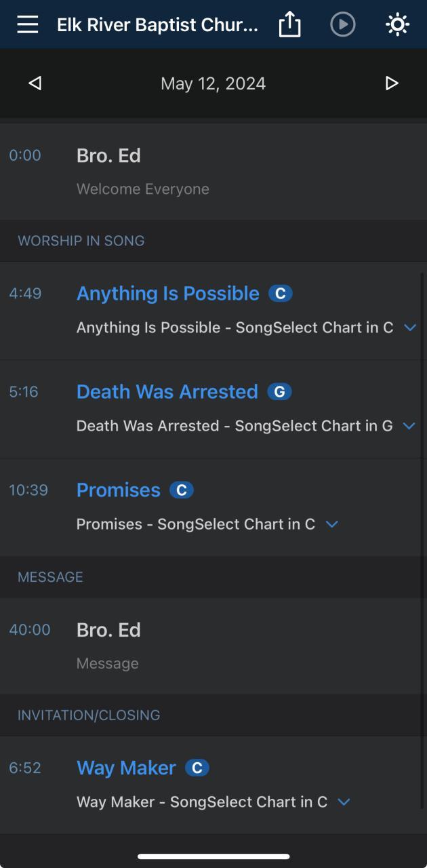Tap the C key badge beside Way Maker

click(x=197, y=768)
